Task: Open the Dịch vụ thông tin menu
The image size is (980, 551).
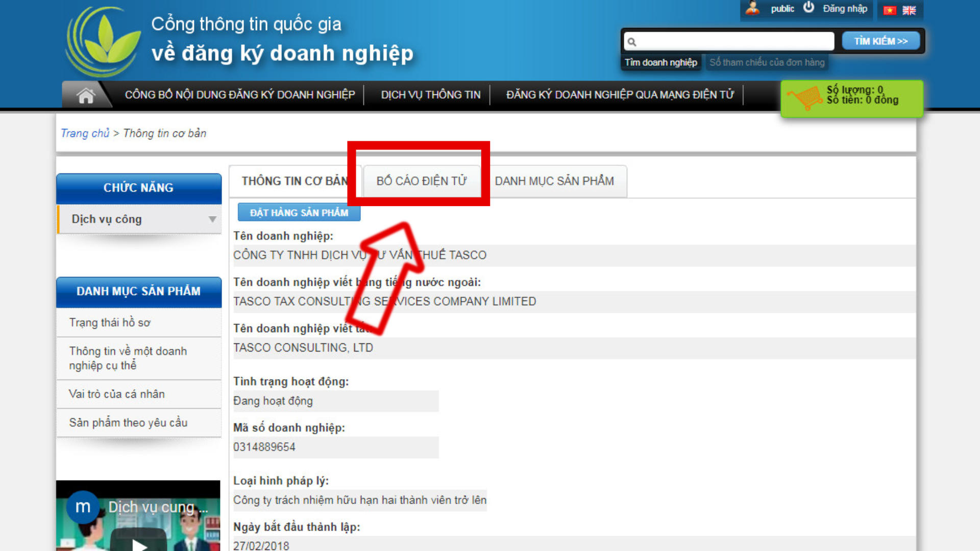Action: [430, 95]
